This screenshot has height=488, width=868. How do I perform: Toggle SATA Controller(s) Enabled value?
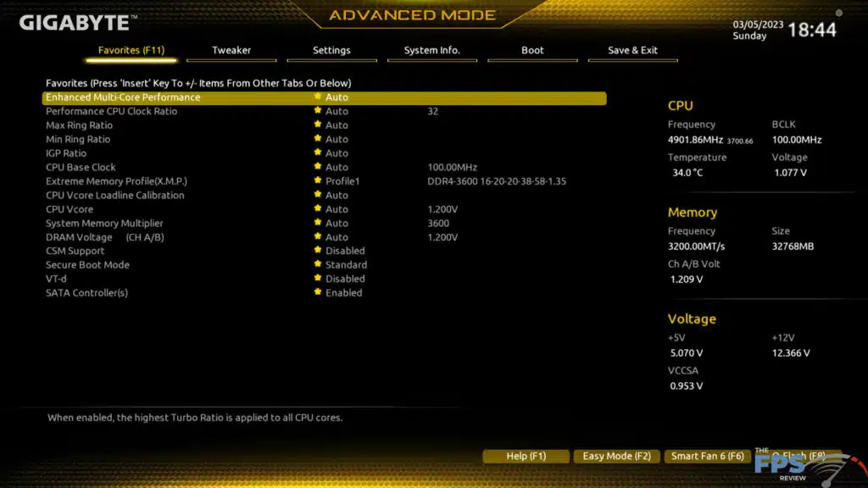point(344,292)
